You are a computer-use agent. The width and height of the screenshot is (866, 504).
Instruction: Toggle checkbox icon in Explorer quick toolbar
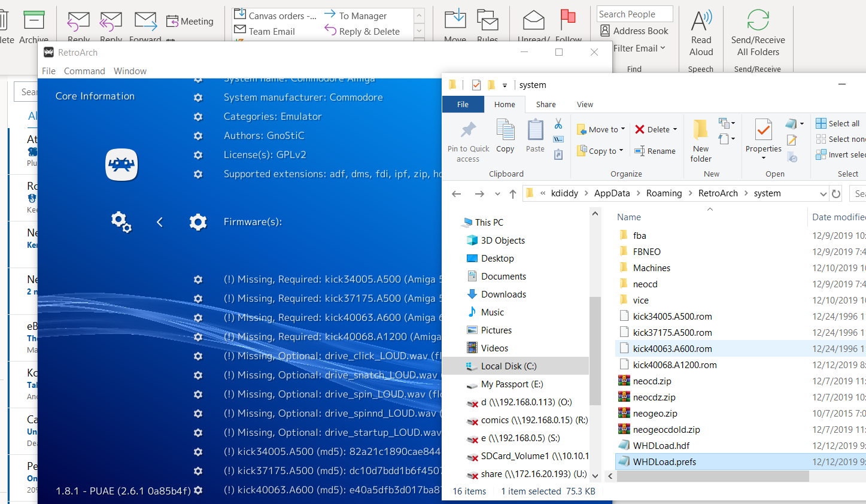click(x=476, y=85)
